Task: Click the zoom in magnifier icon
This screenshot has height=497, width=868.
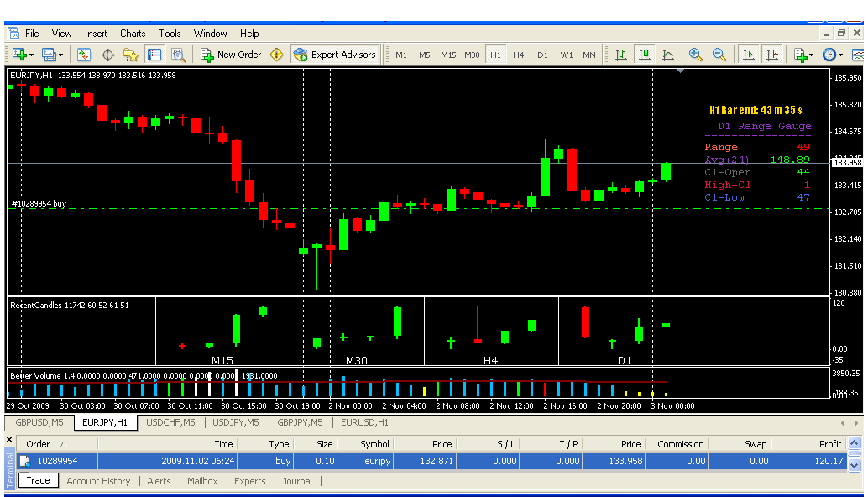Action: pos(695,55)
